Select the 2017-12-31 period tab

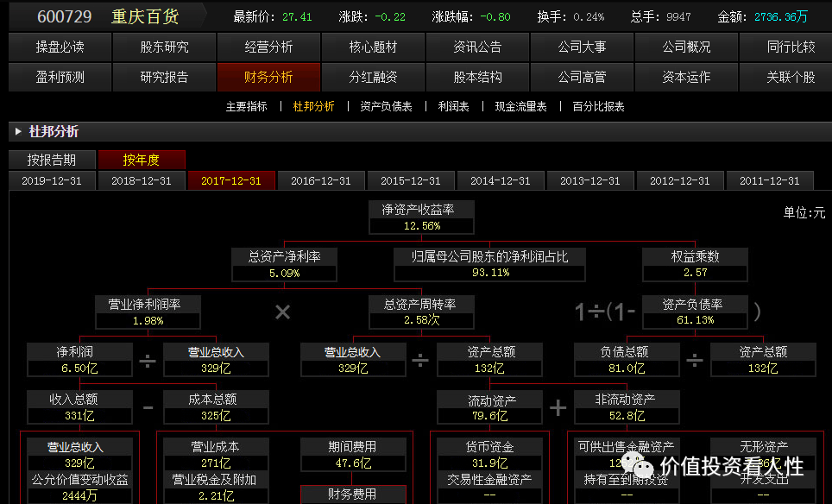(x=231, y=181)
